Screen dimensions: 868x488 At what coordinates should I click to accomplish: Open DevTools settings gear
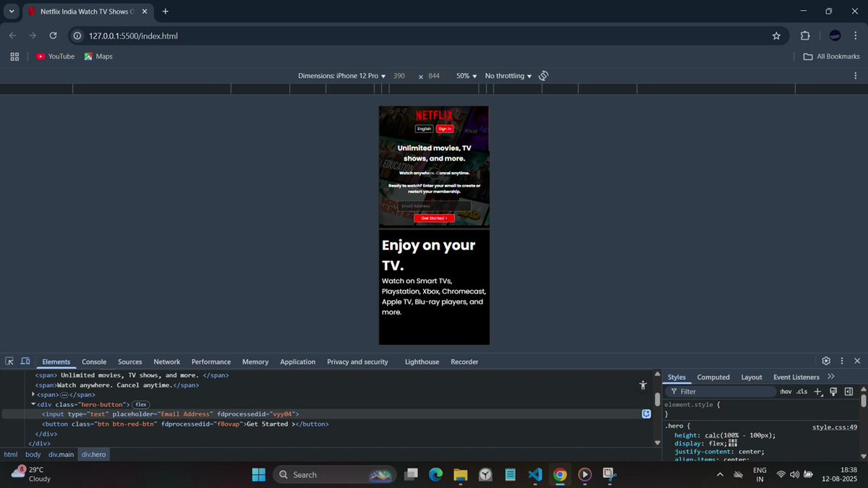(826, 361)
